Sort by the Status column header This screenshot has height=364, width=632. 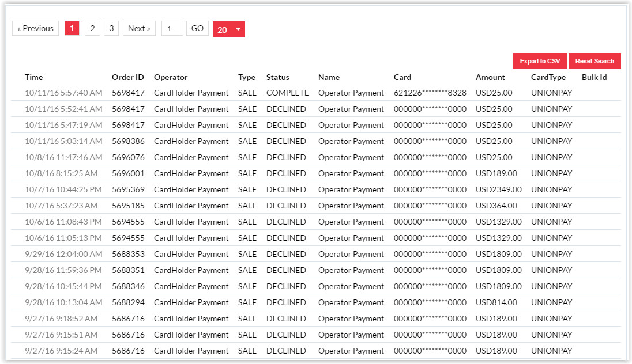point(278,77)
